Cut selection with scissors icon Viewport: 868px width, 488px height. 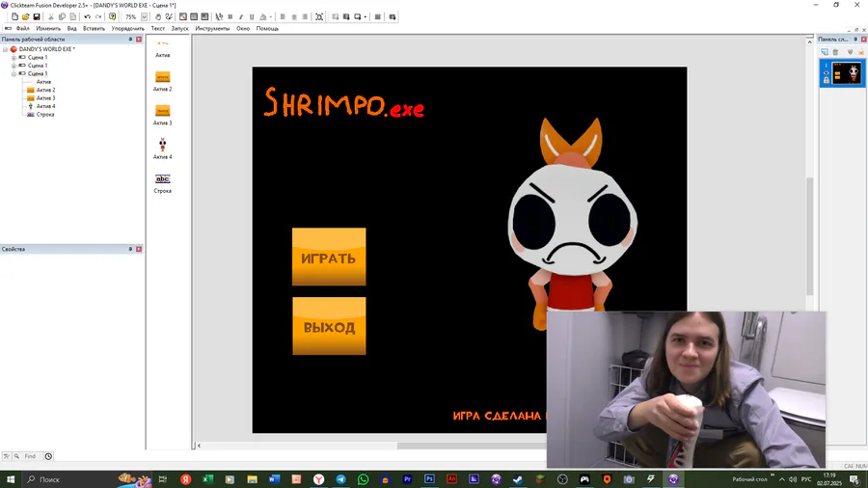51,16
